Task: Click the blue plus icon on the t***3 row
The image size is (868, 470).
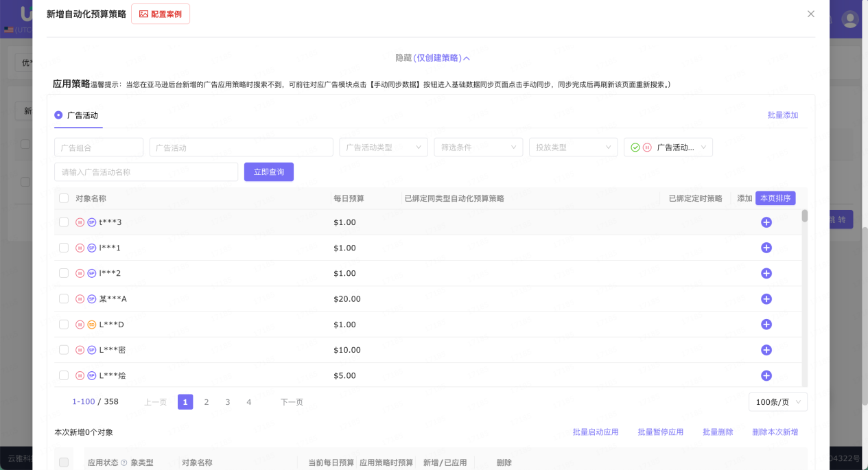Action: point(766,222)
